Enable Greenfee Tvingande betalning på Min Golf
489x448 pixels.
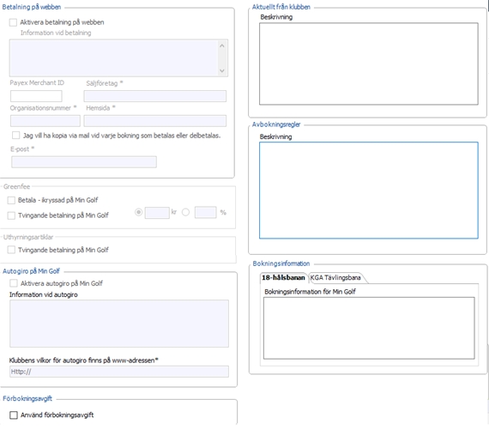[x=11, y=215]
